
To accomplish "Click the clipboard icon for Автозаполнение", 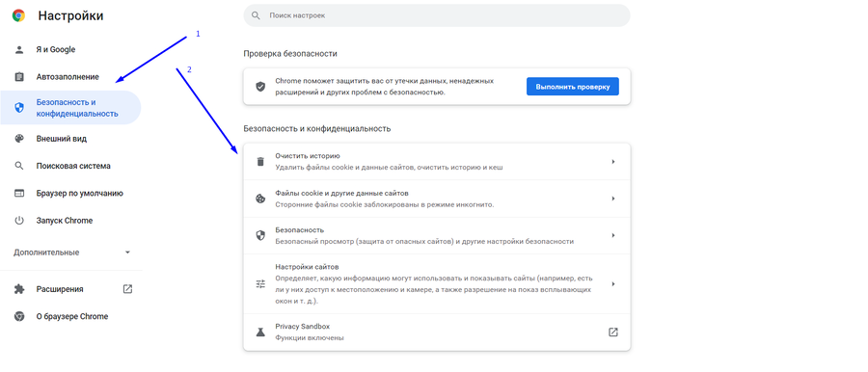I will pos(19,77).
